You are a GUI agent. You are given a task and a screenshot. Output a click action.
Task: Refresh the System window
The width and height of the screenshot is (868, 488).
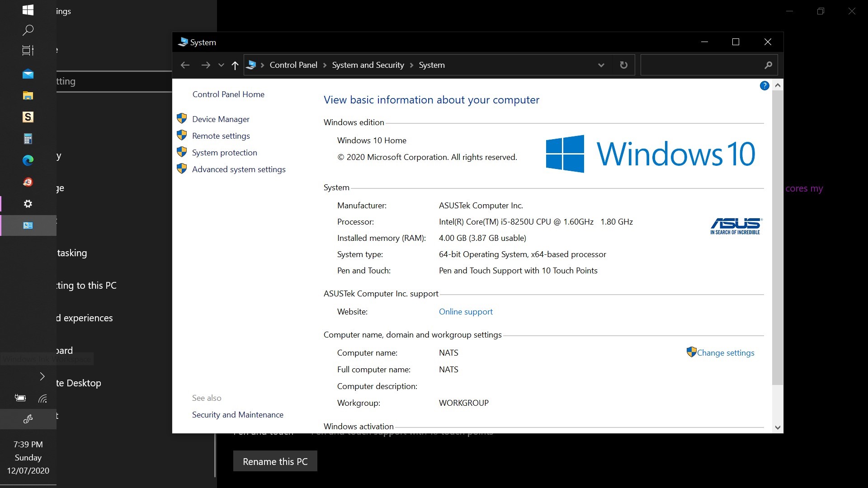[x=623, y=65]
